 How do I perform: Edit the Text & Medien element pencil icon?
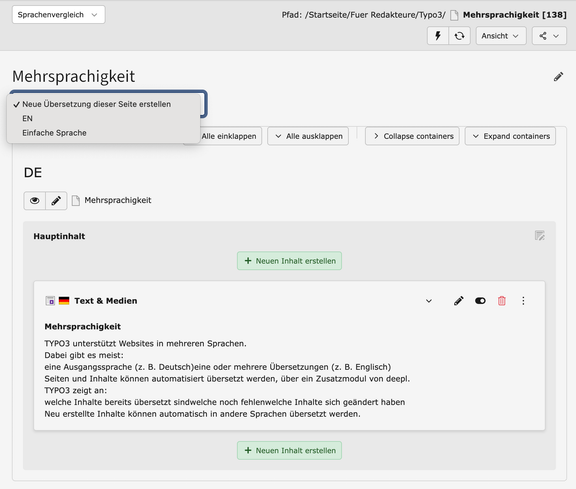point(458,301)
